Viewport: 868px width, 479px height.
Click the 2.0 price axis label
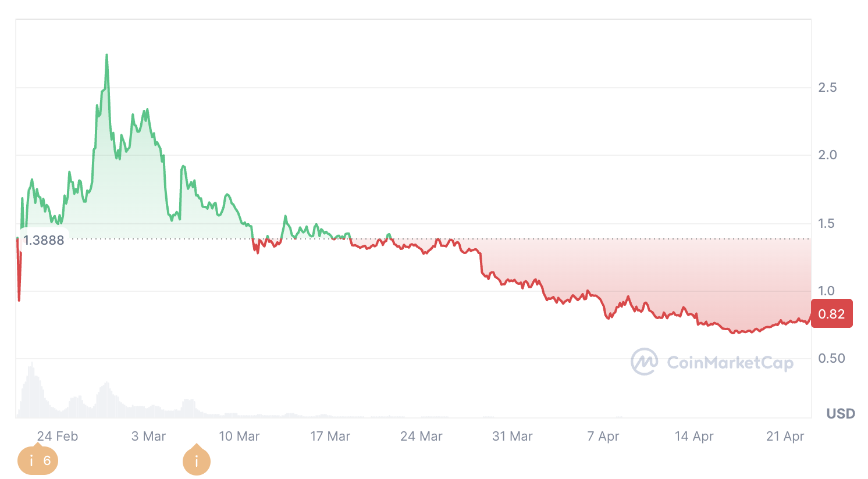[827, 155]
